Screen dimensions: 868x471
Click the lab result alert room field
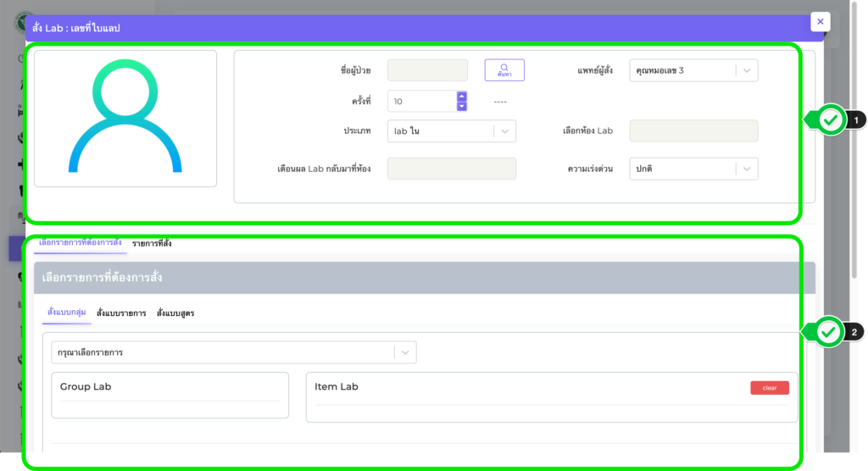tap(451, 169)
